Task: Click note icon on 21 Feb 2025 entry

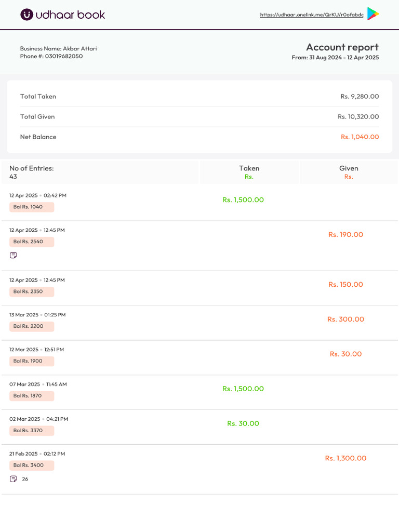Action: (x=14, y=478)
